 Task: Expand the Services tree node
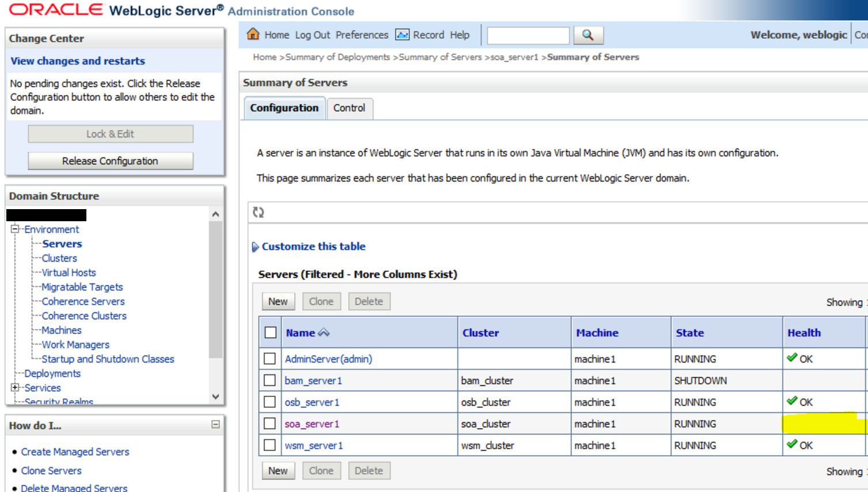[14, 388]
